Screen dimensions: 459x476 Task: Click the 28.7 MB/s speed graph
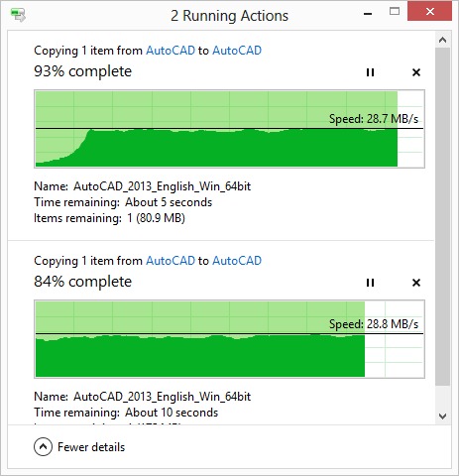coord(229,129)
